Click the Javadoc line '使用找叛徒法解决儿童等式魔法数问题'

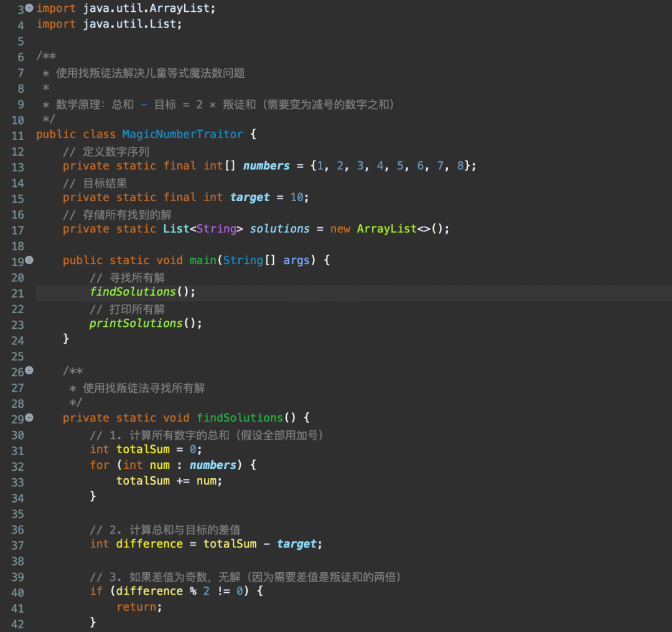tap(151, 73)
